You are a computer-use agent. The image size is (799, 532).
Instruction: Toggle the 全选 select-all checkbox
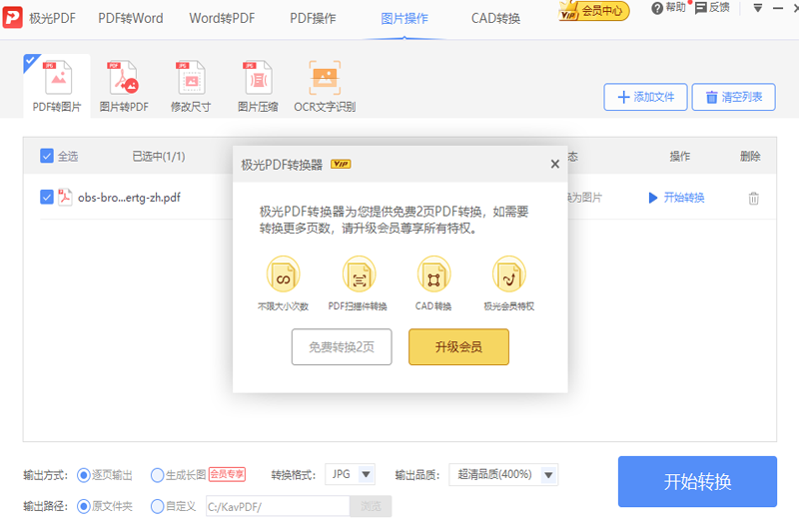47,156
